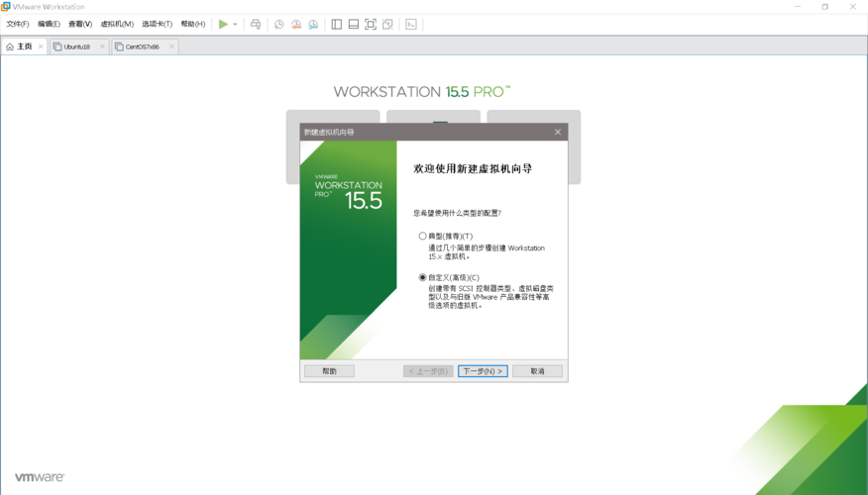
Task: Open the 选项卡(T) menu
Action: tap(158, 24)
